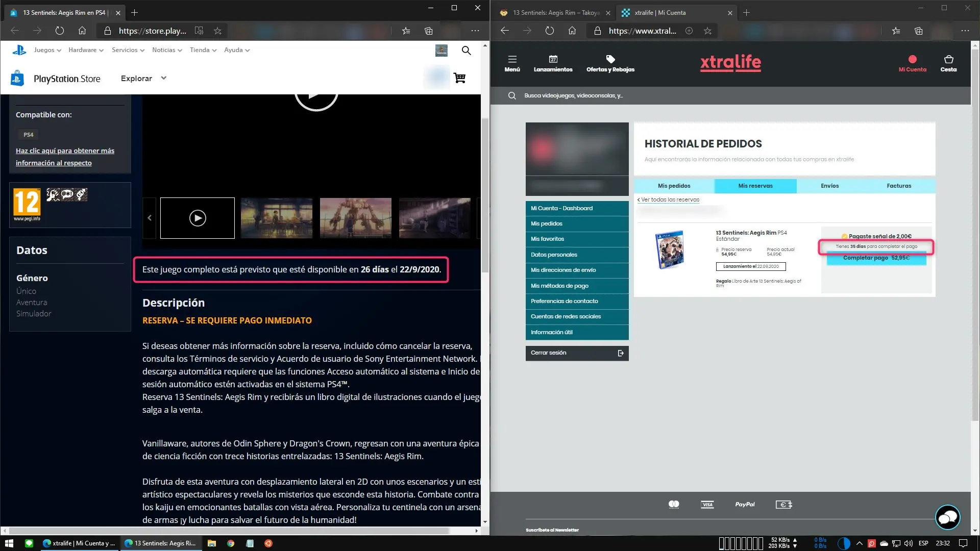Open Mi Cuenta in xtralife header
980x551 pixels.
point(913,63)
